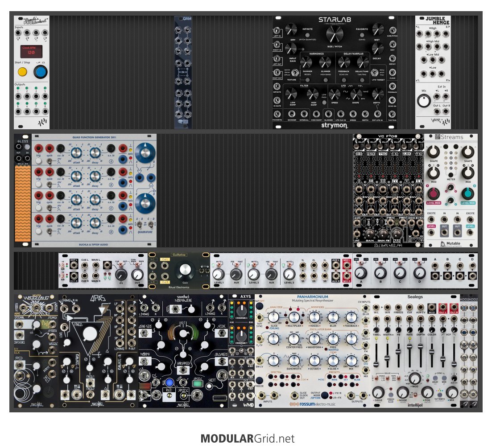Click the attenuverter knob labeled A
The image size is (496, 448).
coord(361,272)
